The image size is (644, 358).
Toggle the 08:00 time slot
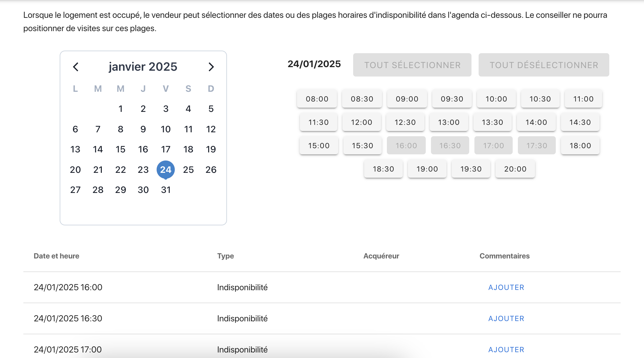[x=317, y=99]
